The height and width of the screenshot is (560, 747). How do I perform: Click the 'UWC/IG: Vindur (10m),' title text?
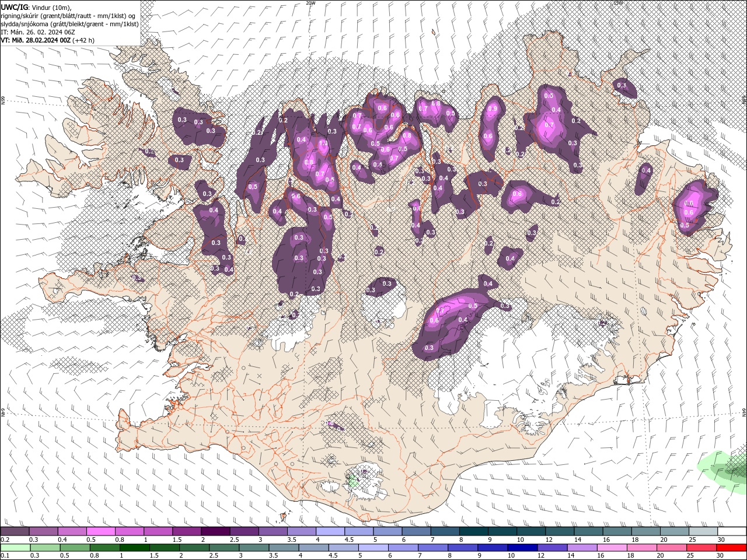[x=35, y=7]
